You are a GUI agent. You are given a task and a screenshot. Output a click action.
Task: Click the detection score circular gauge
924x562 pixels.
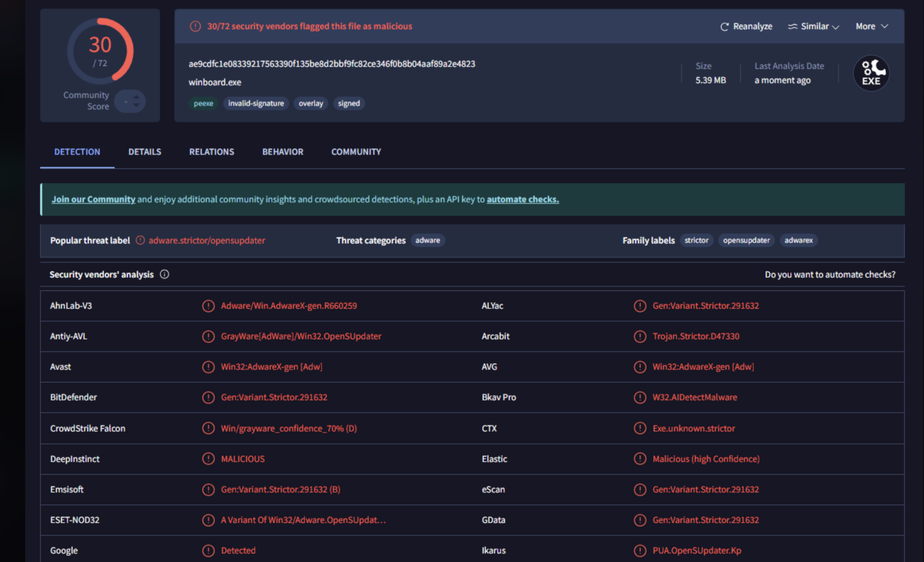[x=100, y=51]
